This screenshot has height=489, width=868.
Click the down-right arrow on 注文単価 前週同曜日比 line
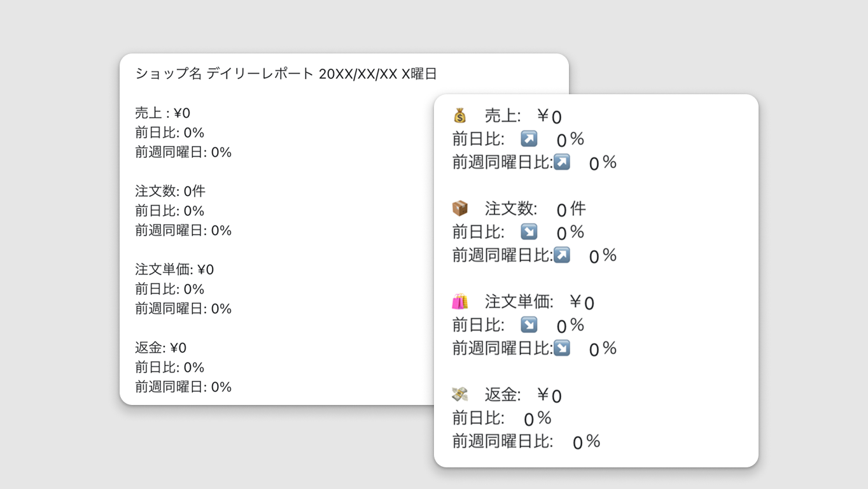pos(561,348)
